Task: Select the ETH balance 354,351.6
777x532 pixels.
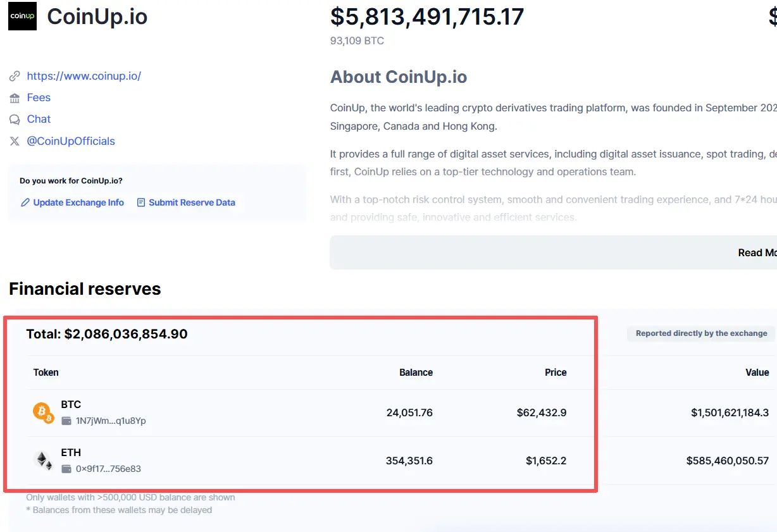Action: (409, 461)
